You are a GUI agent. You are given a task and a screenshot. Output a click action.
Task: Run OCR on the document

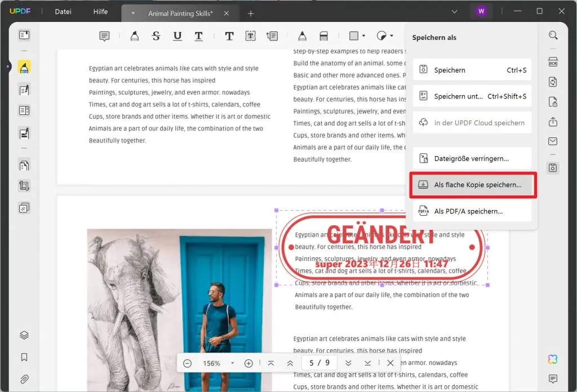553,61
